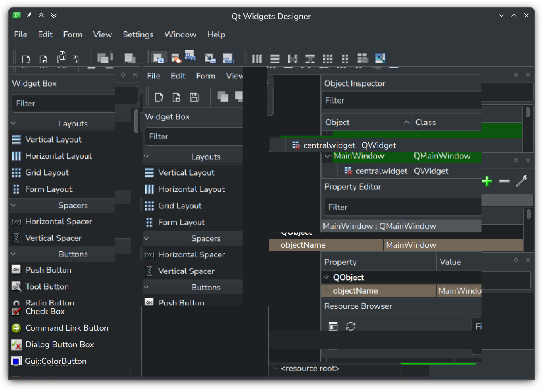
Task: Close the Widget Box dock panel
Action: (x=135, y=75)
